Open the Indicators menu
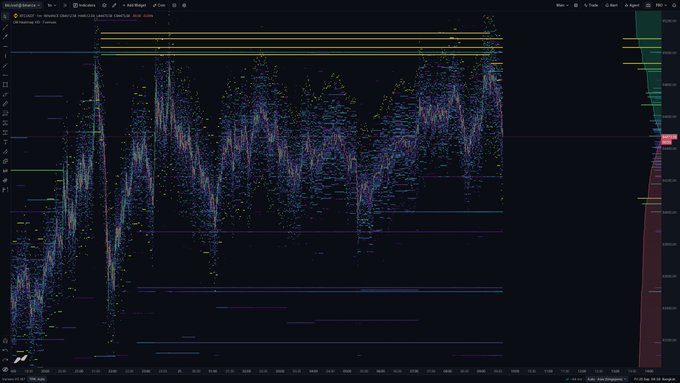The image size is (680, 383). click(84, 5)
